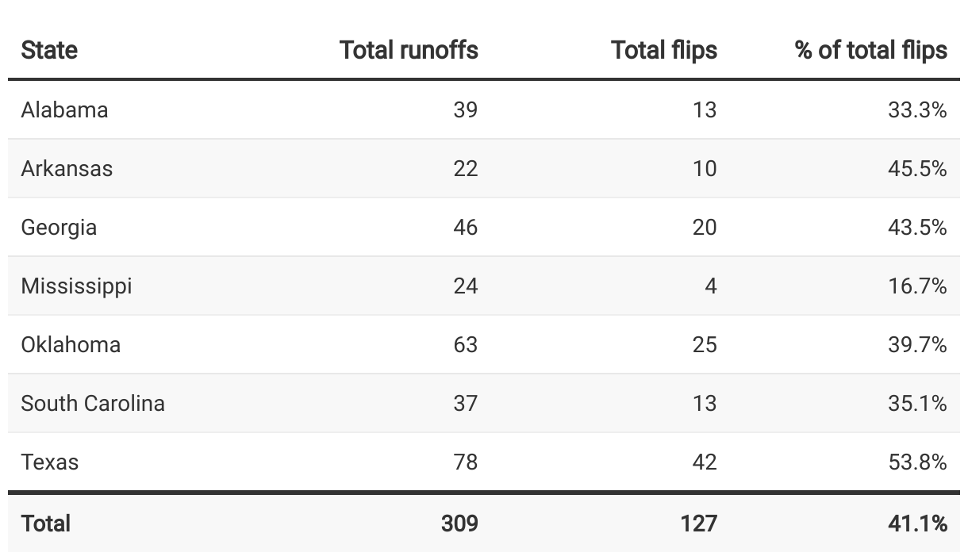Viewport: 968px width, 560px height.
Task: Click Texas total runoffs value 78
Action: (466, 462)
